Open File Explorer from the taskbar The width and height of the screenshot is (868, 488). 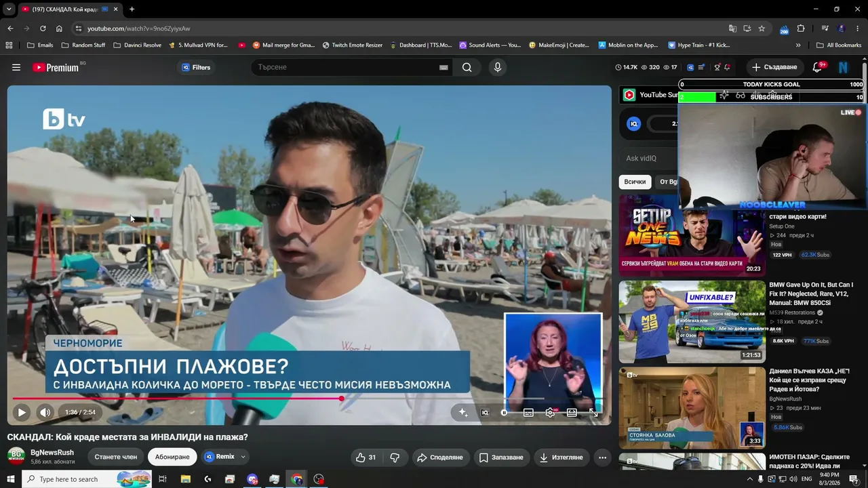(x=185, y=479)
